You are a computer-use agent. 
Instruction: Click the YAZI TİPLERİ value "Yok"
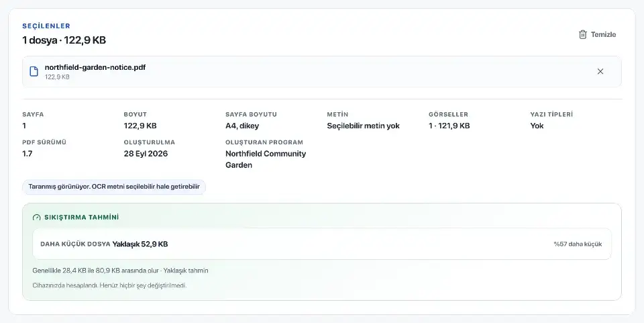[x=537, y=126]
